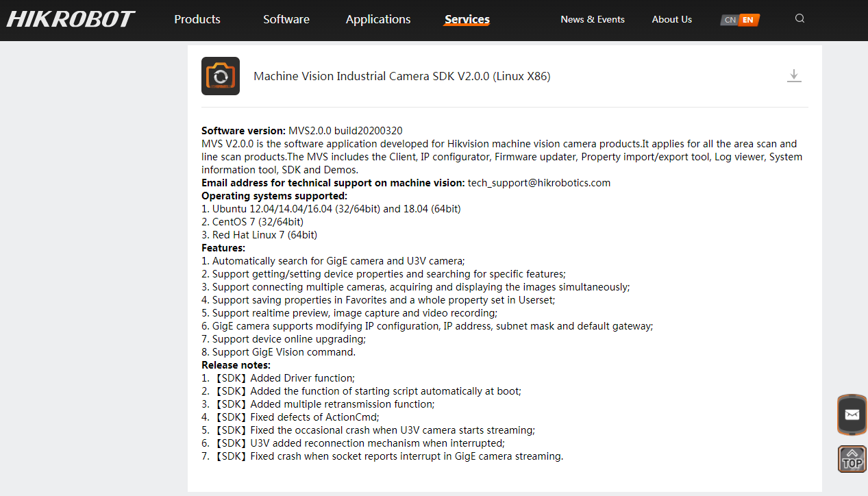This screenshot has width=868, height=496.
Task: Click the search magnifier icon
Action: coord(799,18)
